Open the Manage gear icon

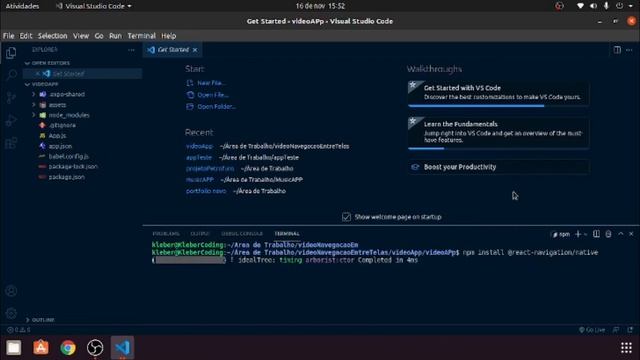coord(11,313)
